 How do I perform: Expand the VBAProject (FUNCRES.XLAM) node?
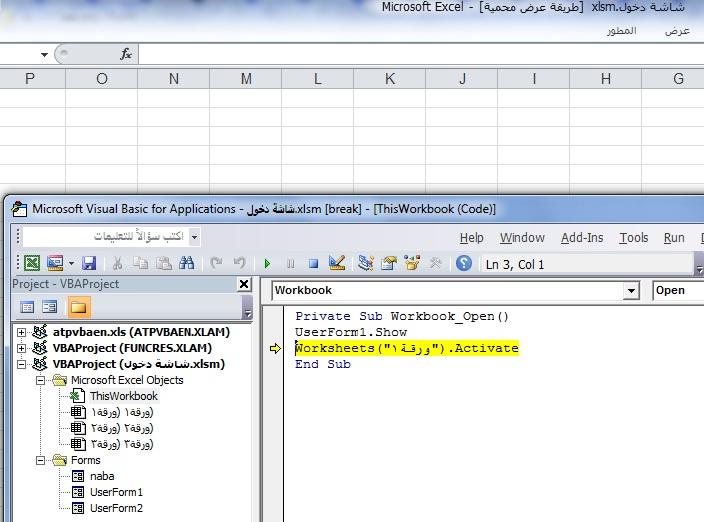[21, 348]
